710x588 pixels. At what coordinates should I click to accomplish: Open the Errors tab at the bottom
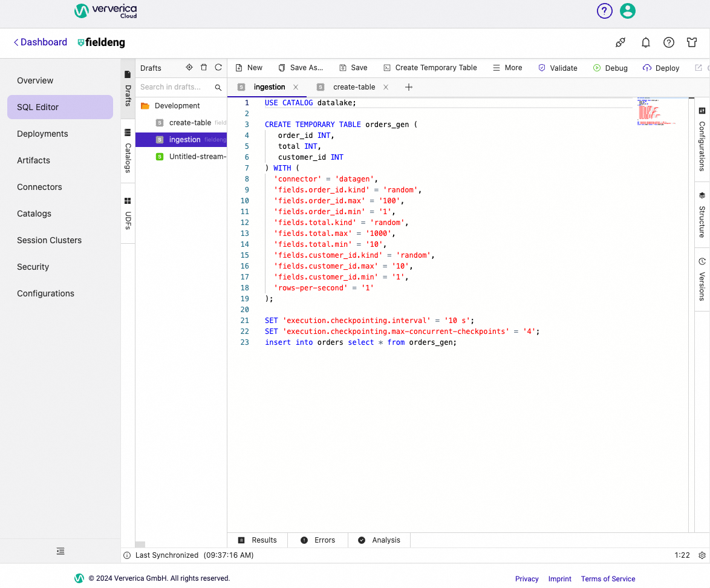(317, 540)
